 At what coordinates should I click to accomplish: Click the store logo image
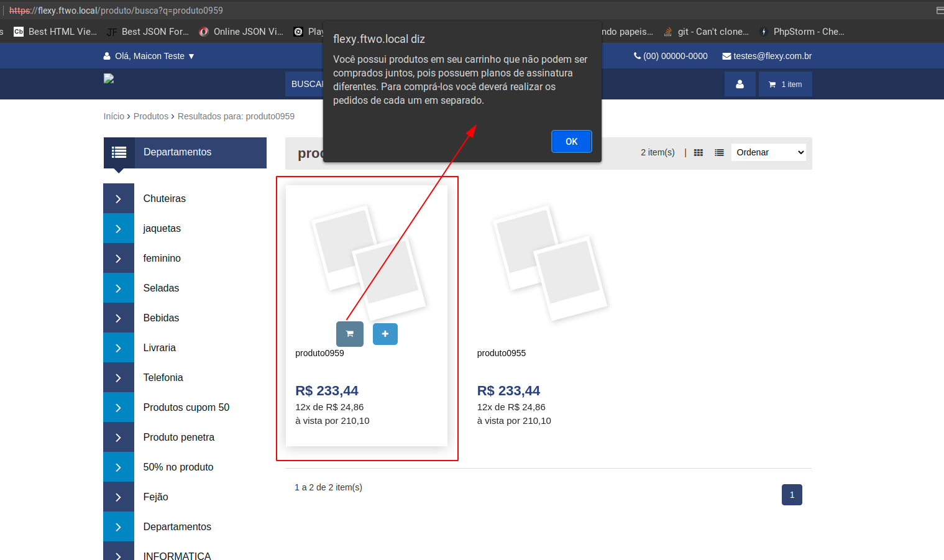[x=109, y=79]
